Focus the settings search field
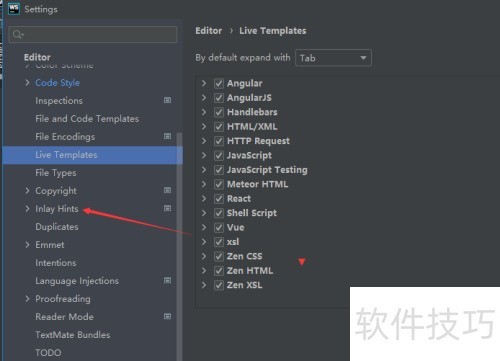500x361 pixels. click(x=93, y=34)
